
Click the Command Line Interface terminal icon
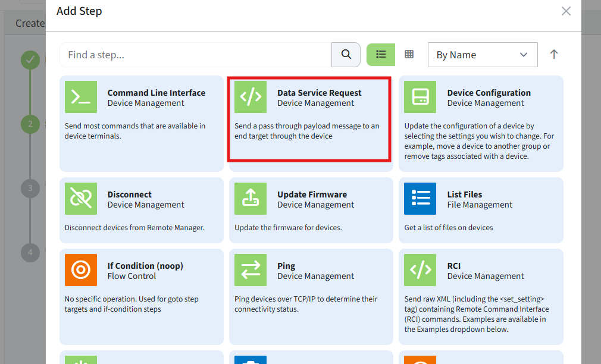click(x=81, y=97)
